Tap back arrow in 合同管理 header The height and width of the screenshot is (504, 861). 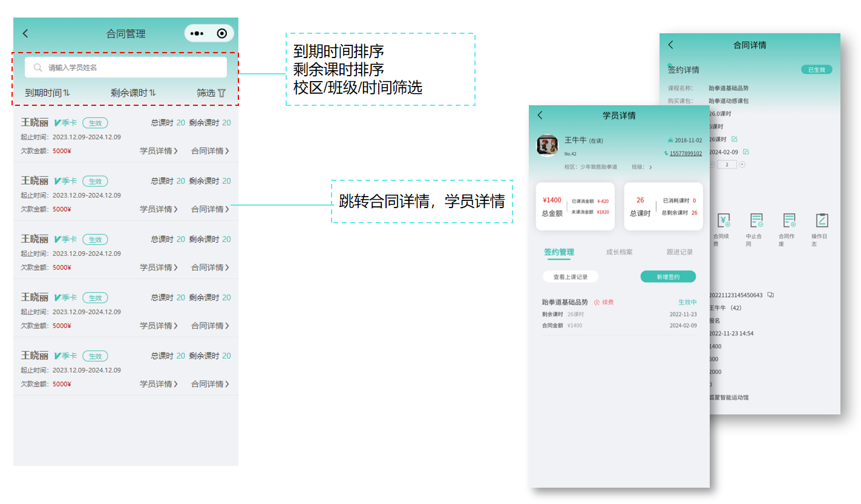click(x=25, y=34)
